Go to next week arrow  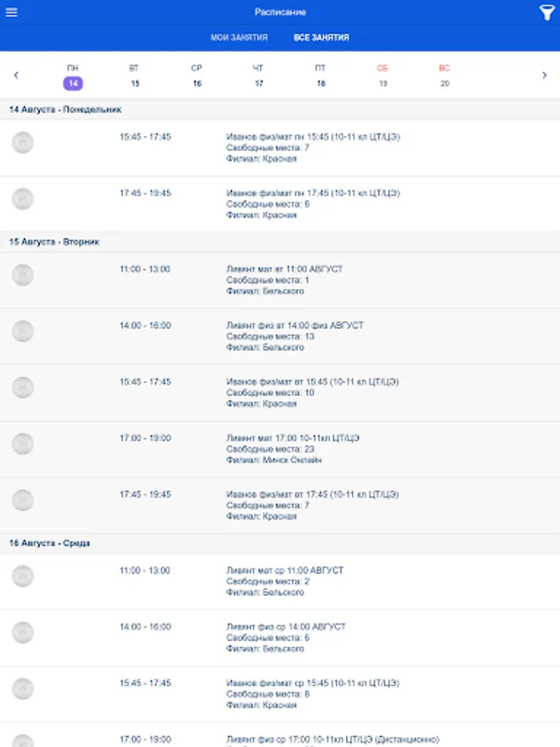point(544,76)
